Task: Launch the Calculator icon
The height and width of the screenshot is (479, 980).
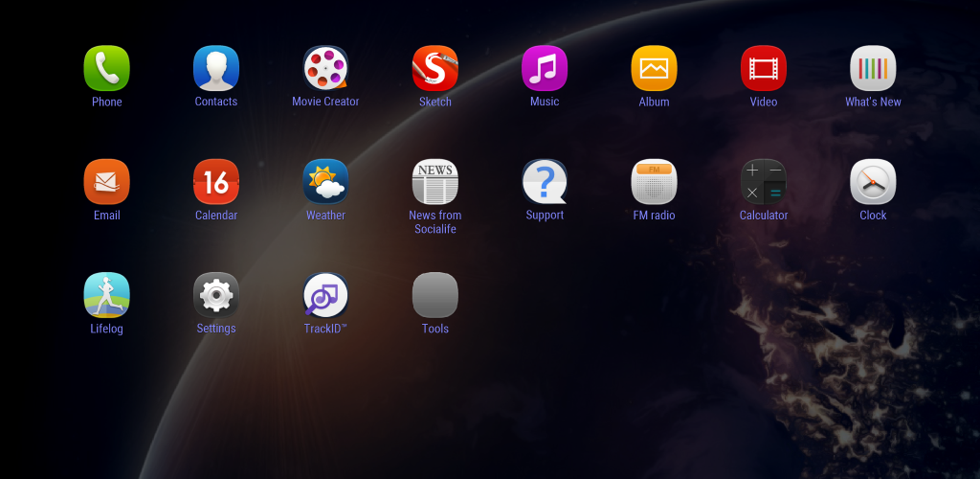Action: [763, 181]
